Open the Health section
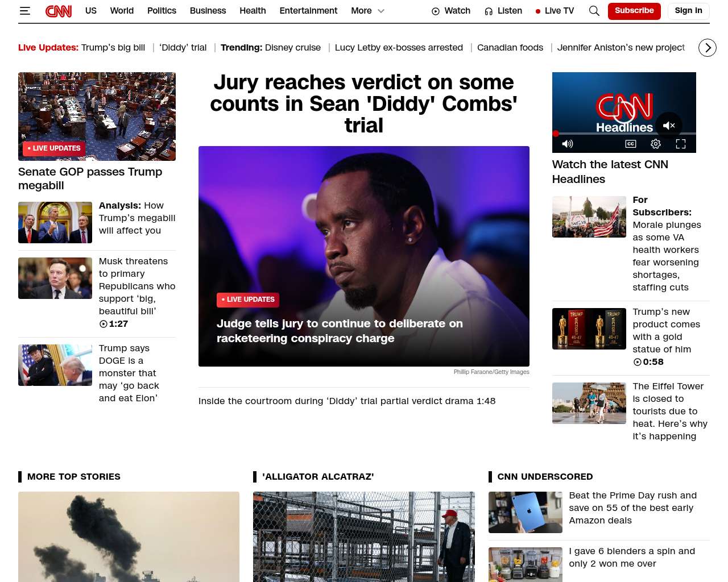728x582 pixels. [x=253, y=11]
